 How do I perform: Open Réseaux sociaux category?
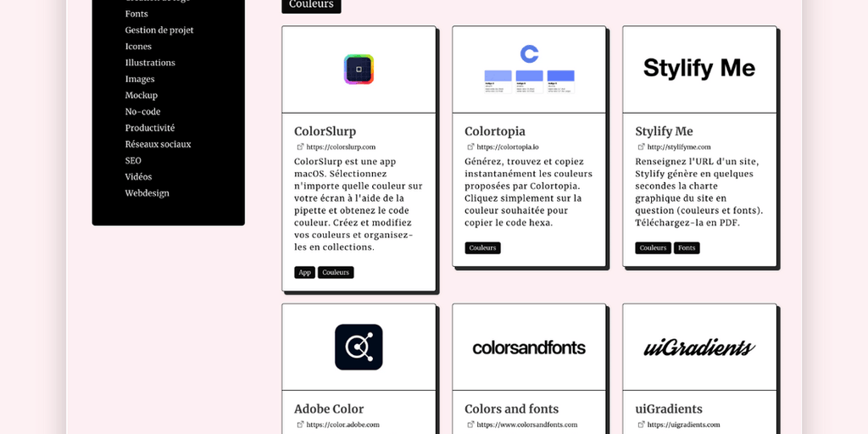(x=158, y=144)
